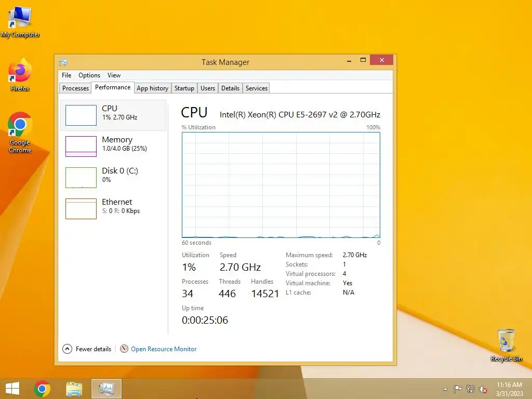Select Task Manager taskbar button
The height and width of the screenshot is (399, 532).
click(x=106, y=389)
